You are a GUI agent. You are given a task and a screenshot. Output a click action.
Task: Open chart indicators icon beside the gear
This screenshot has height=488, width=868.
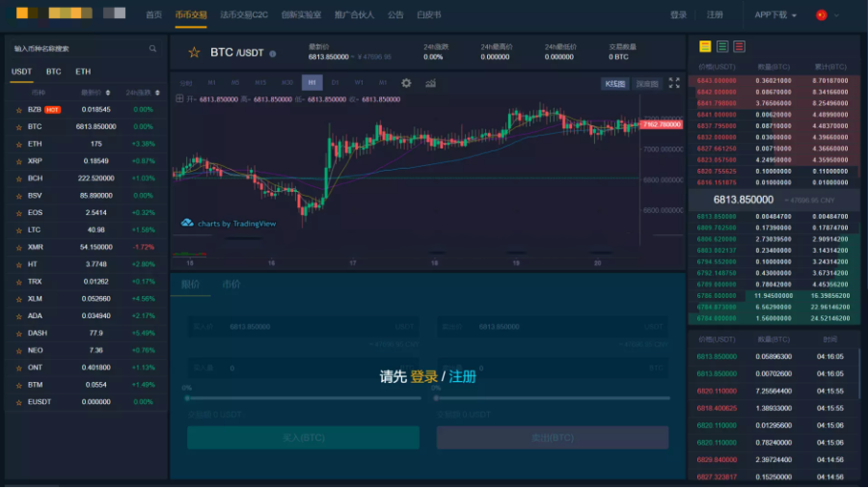(430, 83)
